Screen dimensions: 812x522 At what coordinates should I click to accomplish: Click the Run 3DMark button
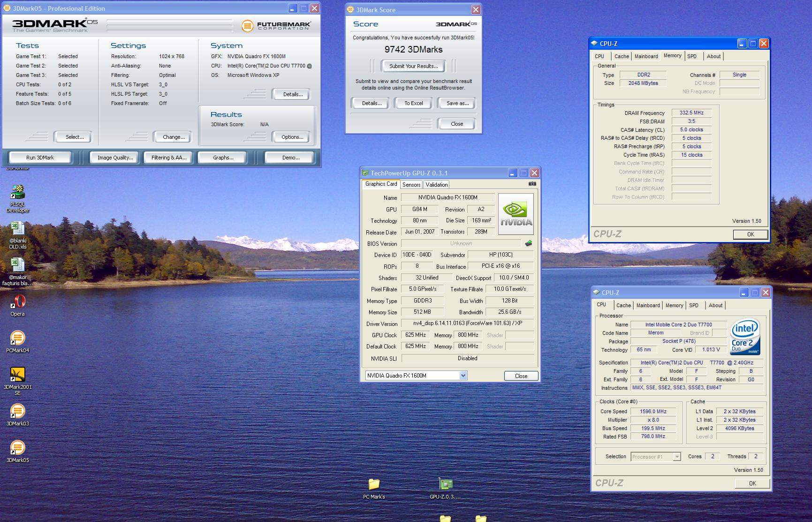tap(40, 158)
